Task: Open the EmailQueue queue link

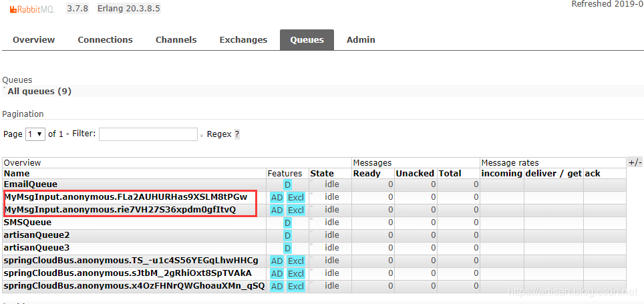Action: tap(31, 184)
